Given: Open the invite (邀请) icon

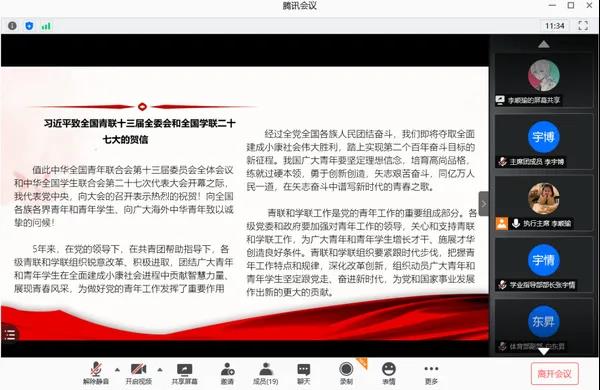Looking at the screenshot, I should [227, 373].
